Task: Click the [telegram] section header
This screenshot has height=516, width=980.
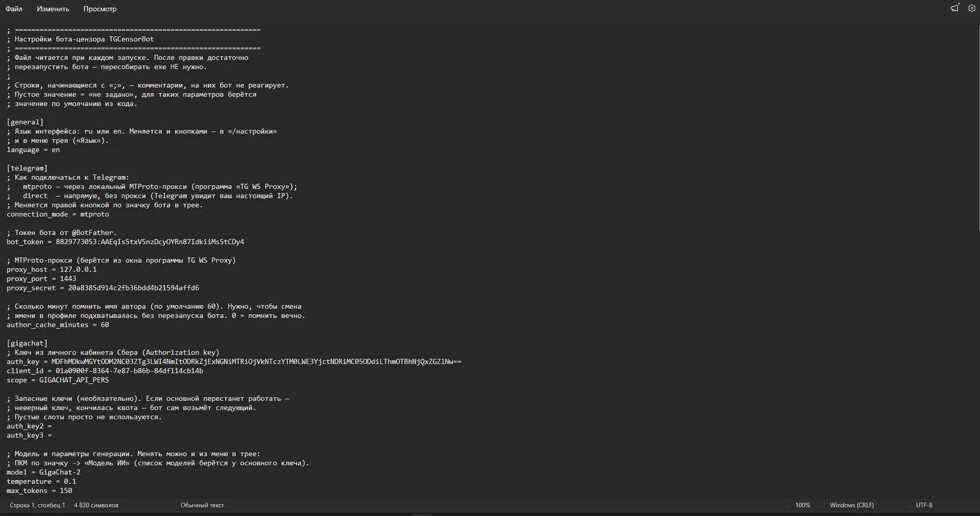Action: click(x=27, y=168)
